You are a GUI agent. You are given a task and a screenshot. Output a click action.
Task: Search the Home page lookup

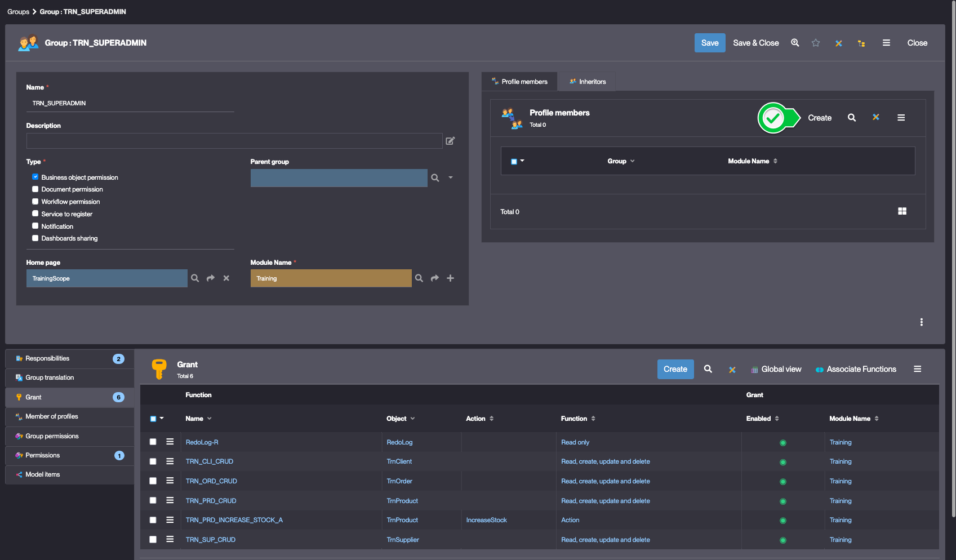tap(195, 278)
